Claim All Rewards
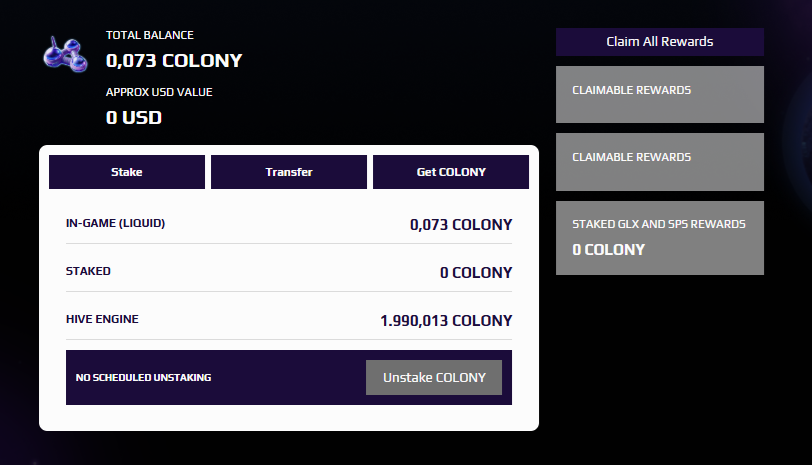The height and width of the screenshot is (465, 812). [660, 42]
